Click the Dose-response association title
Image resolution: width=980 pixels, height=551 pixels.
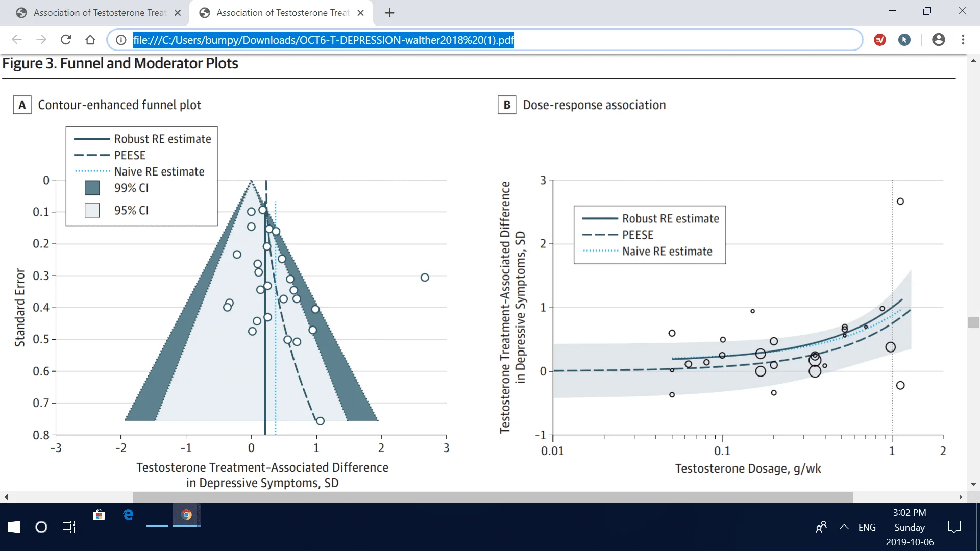tap(594, 105)
